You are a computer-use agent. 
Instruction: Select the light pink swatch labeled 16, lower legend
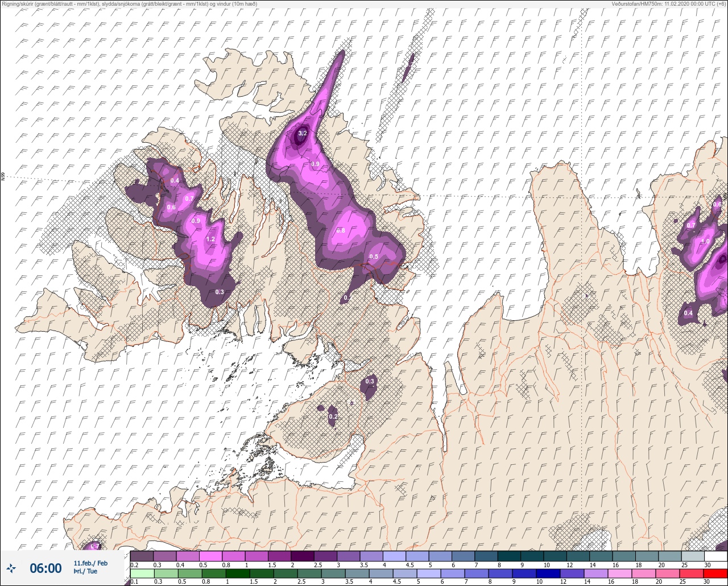[621, 573]
